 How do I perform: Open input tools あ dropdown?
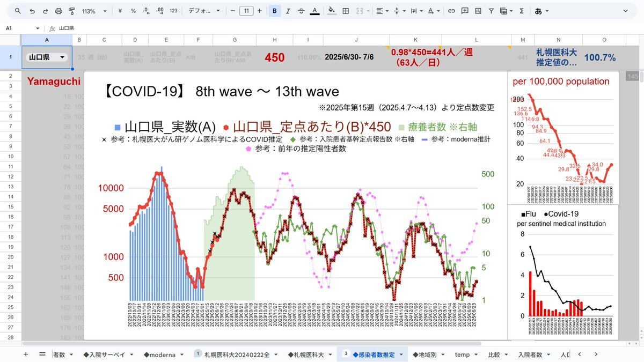tap(542, 11)
